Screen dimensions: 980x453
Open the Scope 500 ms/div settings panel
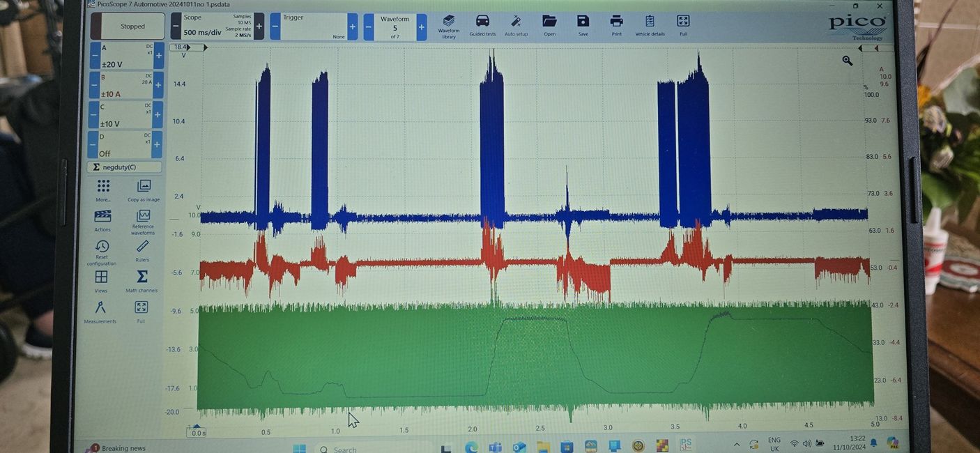[217, 26]
